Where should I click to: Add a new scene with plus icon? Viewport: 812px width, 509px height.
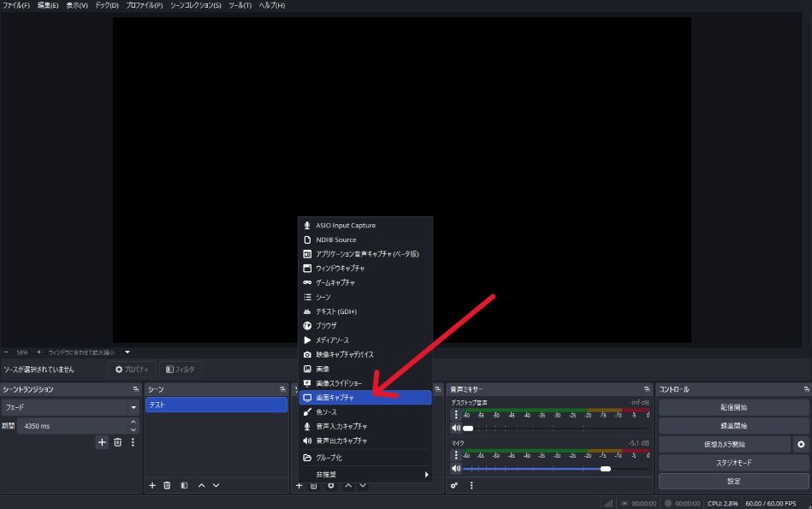click(152, 485)
